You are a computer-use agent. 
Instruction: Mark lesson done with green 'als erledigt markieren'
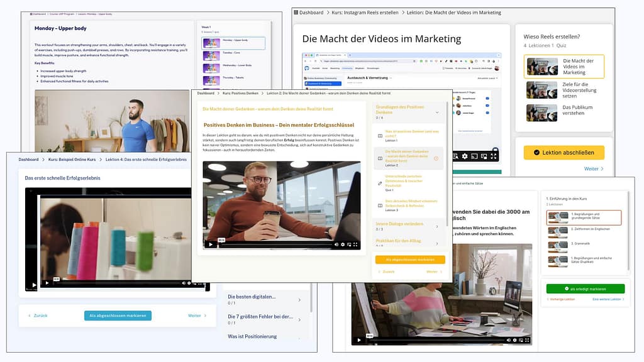585,288
